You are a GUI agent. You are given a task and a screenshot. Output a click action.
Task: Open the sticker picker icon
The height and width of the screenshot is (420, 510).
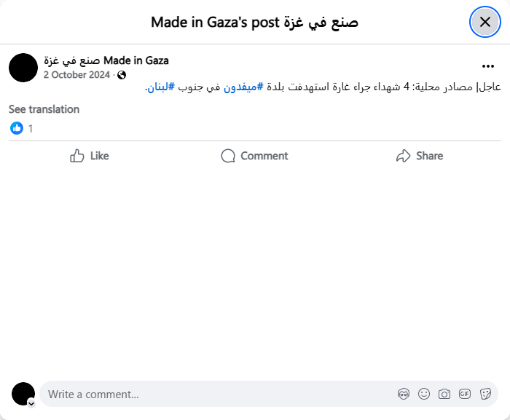pos(485,394)
